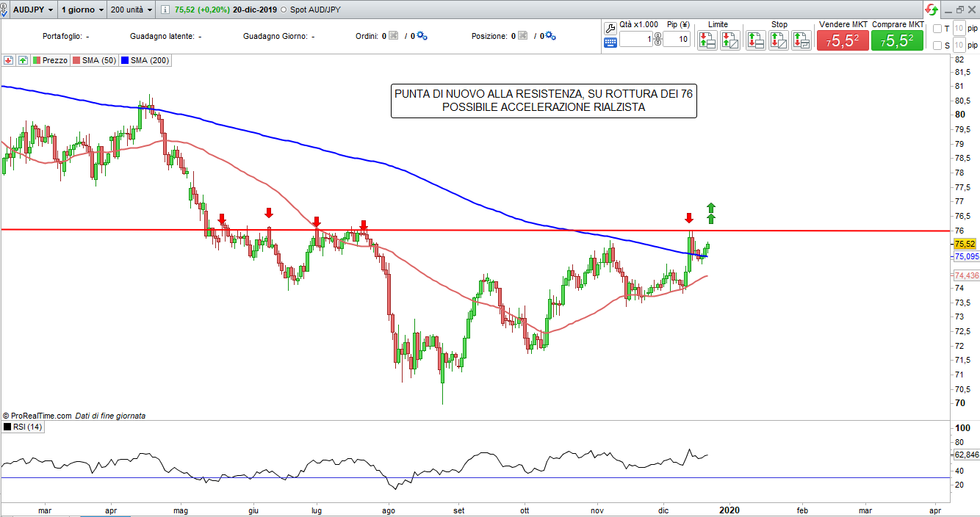This screenshot has height=517, width=980.
Task: Click the info icon beside the price
Action: click(165, 10)
